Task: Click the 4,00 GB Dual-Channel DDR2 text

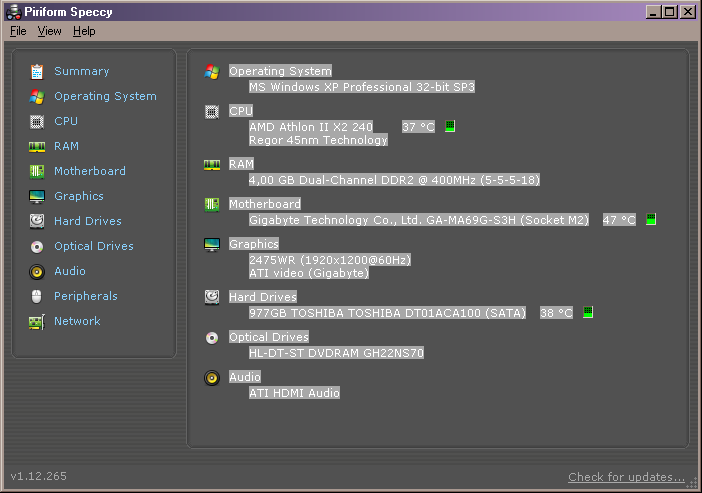Action: coord(394,180)
